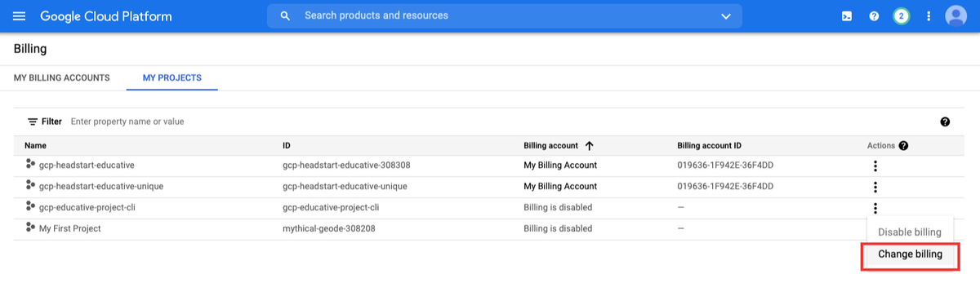Sort by Billing account arrow
The width and height of the screenshot is (980, 296).
589,146
